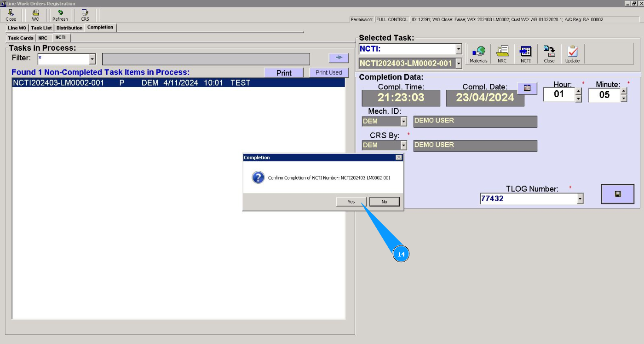
Task: Click the Close icon in Selected Task
Action: pyautogui.click(x=549, y=54)
